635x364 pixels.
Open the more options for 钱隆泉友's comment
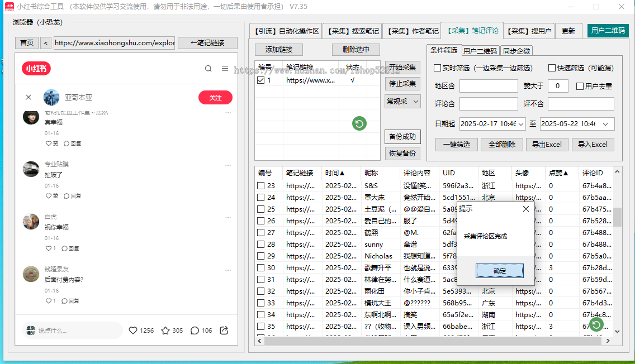pyautogui.click(x=228, y=270)
